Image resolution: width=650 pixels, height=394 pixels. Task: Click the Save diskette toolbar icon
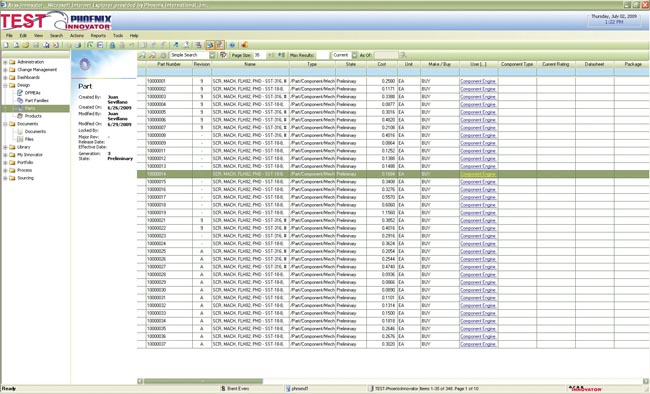pyautogui.click(x=36, y=45)
